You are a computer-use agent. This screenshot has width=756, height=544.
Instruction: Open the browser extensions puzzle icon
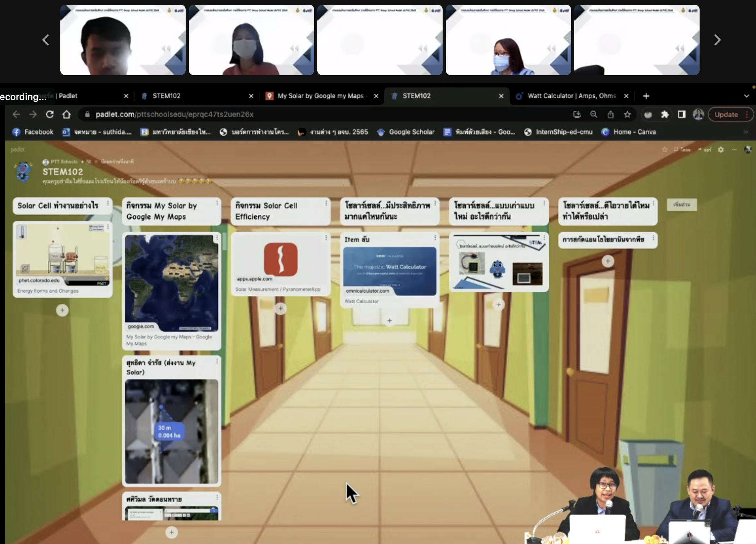[x=665, y=114]
